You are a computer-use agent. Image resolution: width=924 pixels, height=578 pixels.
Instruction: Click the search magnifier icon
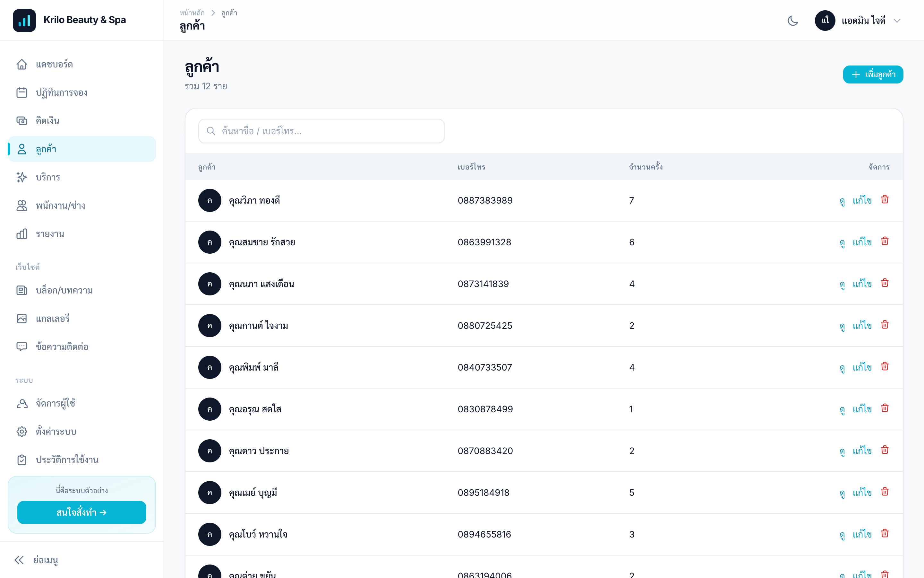[211, 131]
